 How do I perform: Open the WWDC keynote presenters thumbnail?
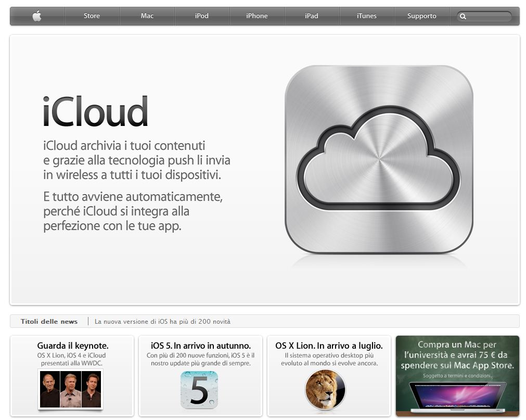tap(71, 389)
